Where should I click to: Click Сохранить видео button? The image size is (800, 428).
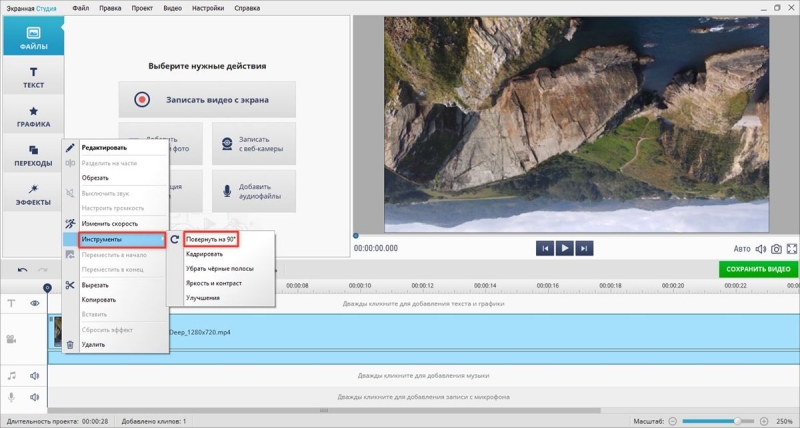pyautogui.click(x=758, y=269)
